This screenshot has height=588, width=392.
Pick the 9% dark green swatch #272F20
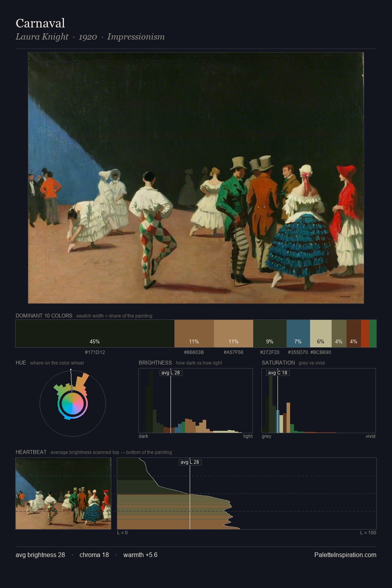click(270, 334)
